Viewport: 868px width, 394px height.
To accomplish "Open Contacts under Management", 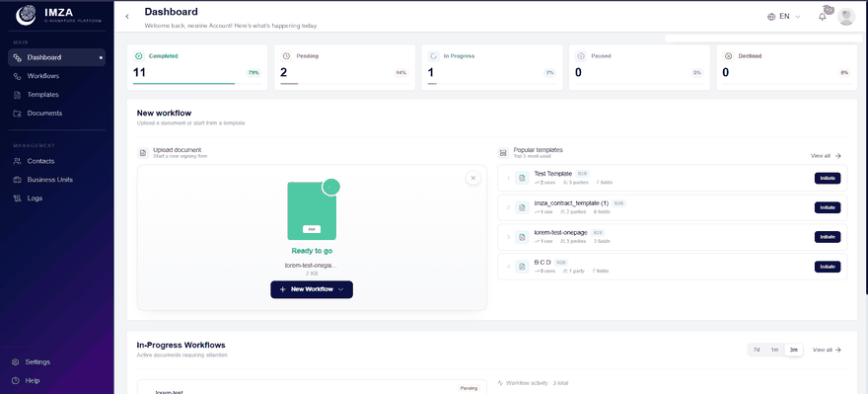I will point(56,161).
